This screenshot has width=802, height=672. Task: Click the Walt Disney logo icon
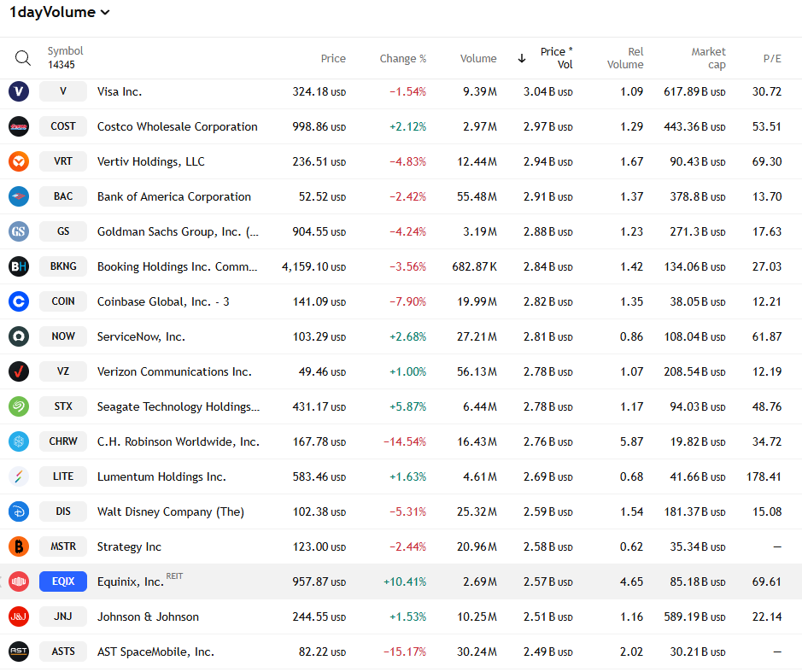point(19,511)
